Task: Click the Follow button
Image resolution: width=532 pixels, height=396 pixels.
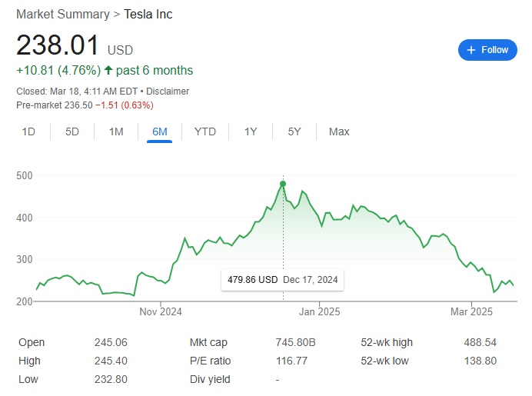Action: [x=487, y=50]
